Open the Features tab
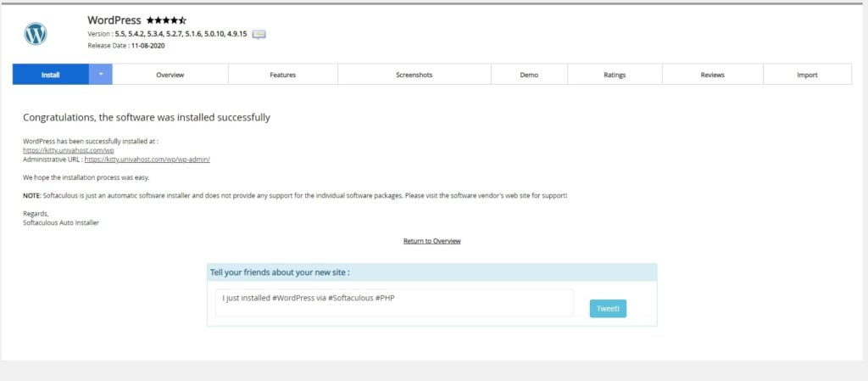This screenshot has height=381, width=868. pos(283,75)
